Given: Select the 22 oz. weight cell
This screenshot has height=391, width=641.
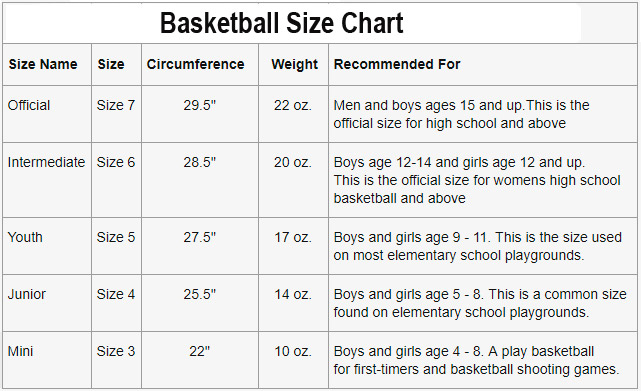Looking at the screenshot, I should click(x=293, y=105).
